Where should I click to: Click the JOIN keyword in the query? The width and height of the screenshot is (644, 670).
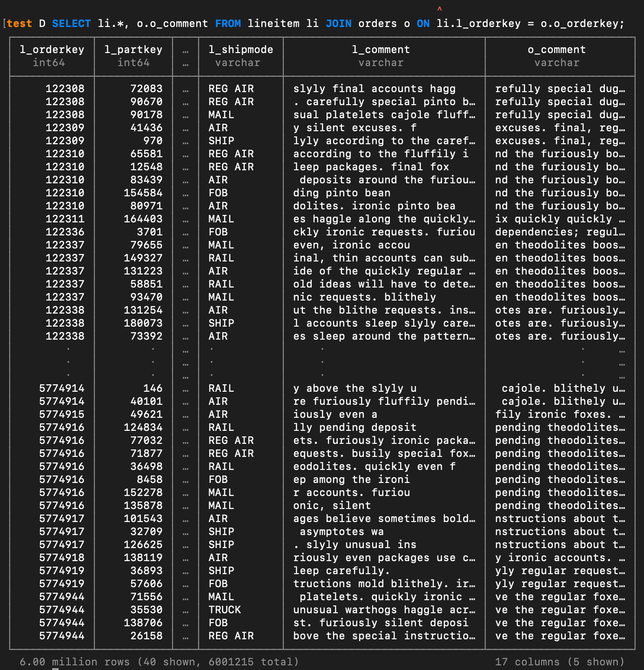tap(339, 24)
